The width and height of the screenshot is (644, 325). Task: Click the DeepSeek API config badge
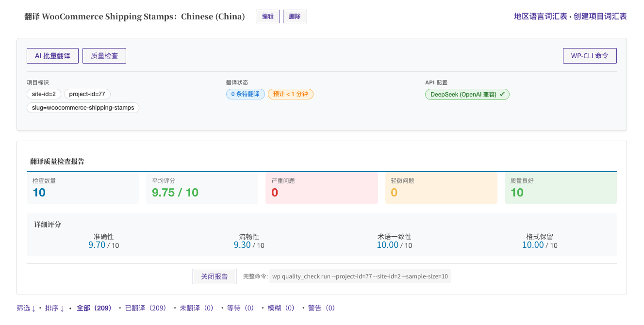coord(467,95)
